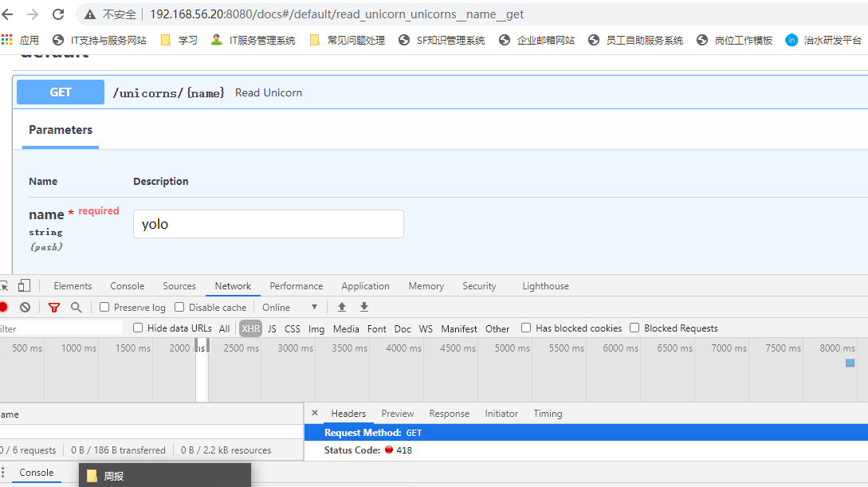The height and width of the screenshot is (487, 868).
Task: Click the inspect element cursor icon
Action: [4, 285]
